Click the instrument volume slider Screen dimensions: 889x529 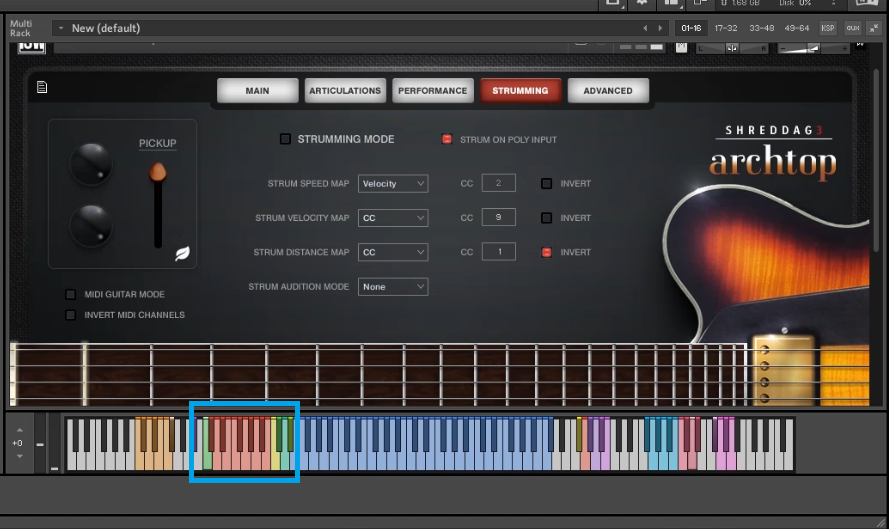[813, 49]
